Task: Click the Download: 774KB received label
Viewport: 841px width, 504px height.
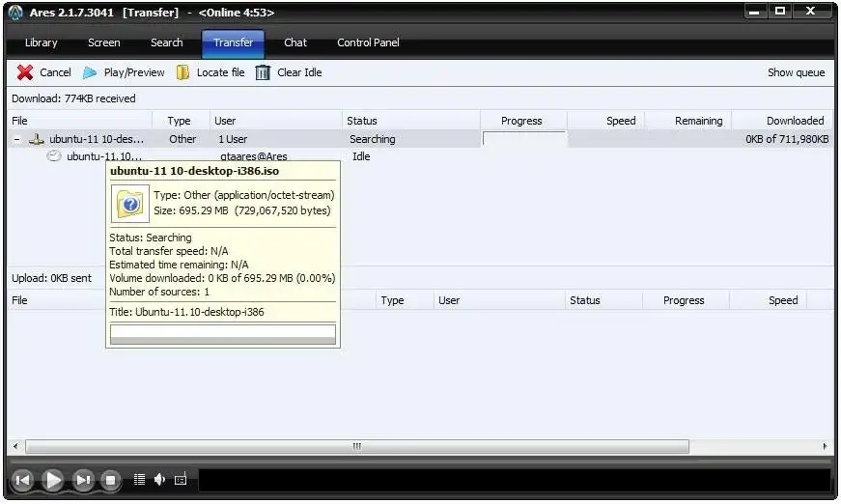Action: click(x=73, y=98)
